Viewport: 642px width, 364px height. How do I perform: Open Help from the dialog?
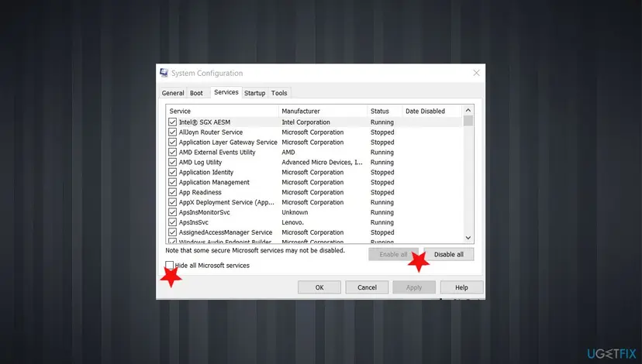(461, 287)
